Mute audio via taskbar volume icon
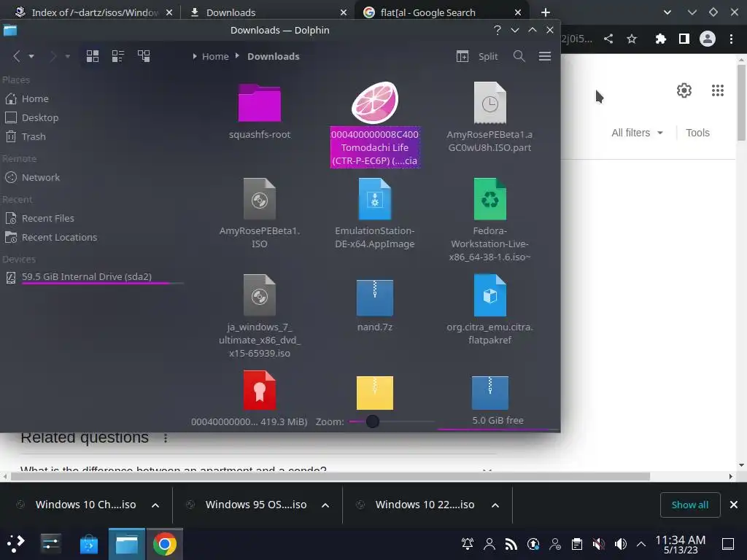The height and width of the screenshot is (560, 747). point(620,544)
